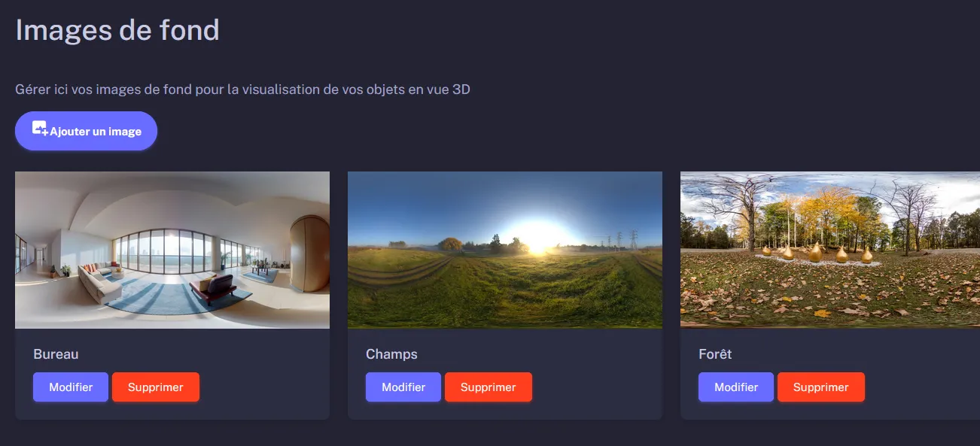This screenshot has width=980, height=446.
Task: Click Supprimer under the Bureau image
Action: click(156, 387)
